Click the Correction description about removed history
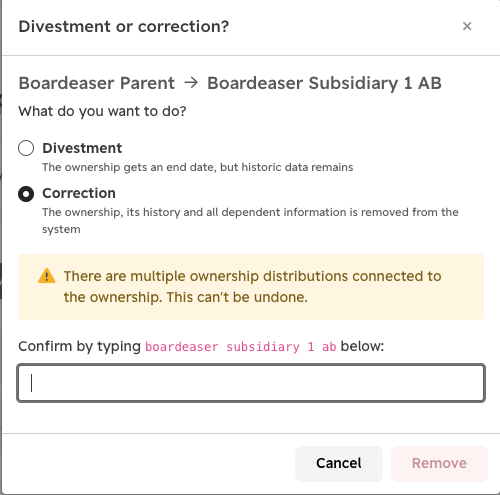This screenshot has height=495, width=500. (250, 221)
